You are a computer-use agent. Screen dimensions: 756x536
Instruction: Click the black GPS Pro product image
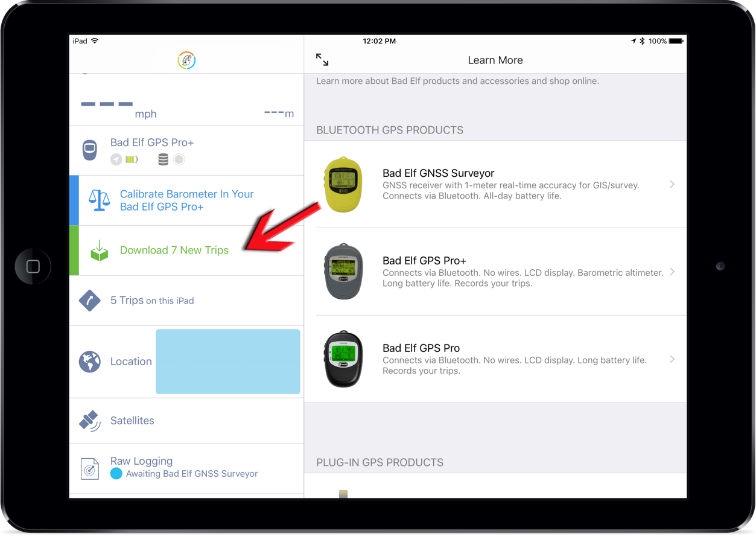coord(343,359)
